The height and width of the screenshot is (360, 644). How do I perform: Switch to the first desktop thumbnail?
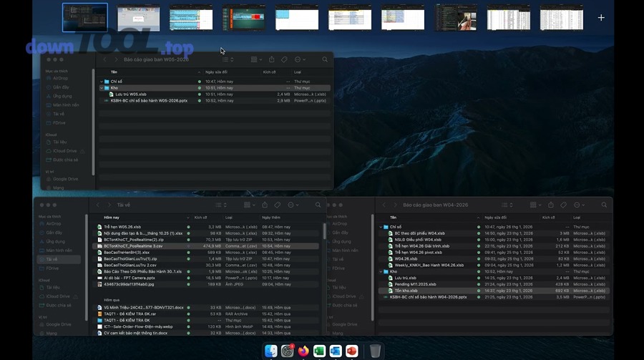[85, 18]
